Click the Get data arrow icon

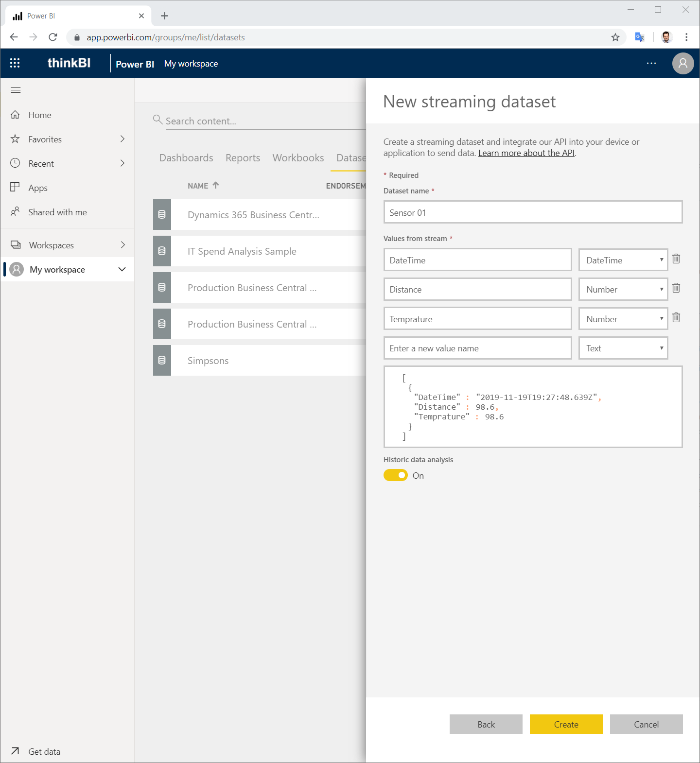click(15, 751)
